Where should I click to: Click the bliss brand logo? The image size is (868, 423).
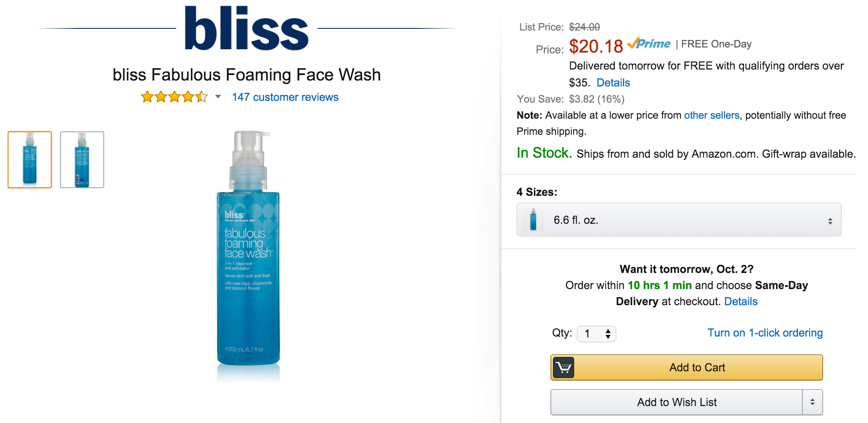(x=246, y=29)
